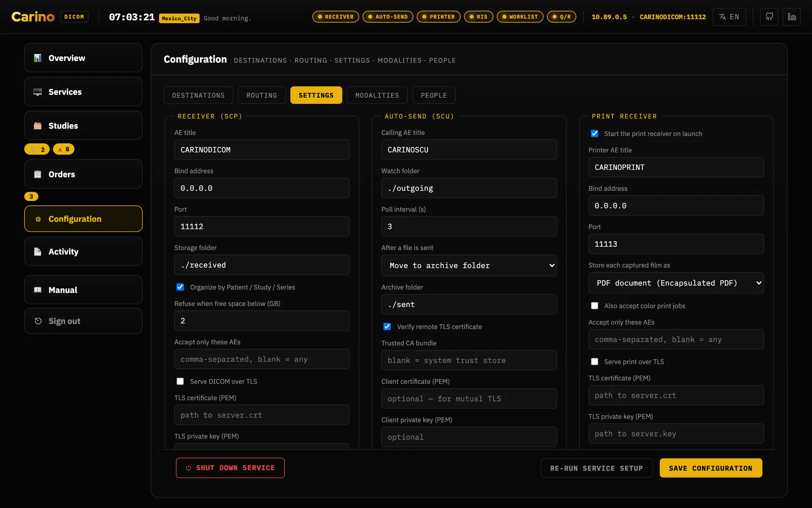The width and height of the screenshot is (812, 508).
Task: Click the RIS status indicator
Action: 478,17
